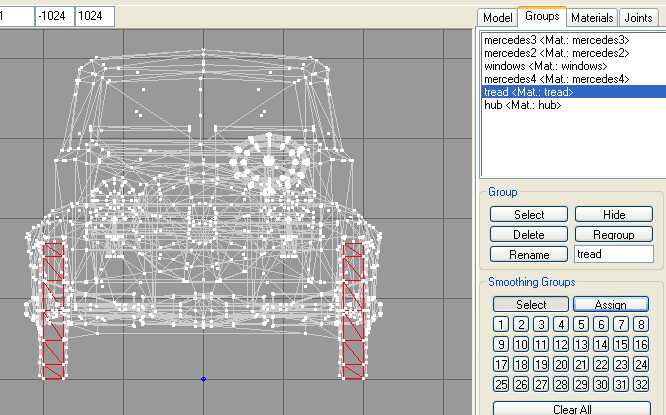
Task: Open the Materials tab
Action: point(592,18)
